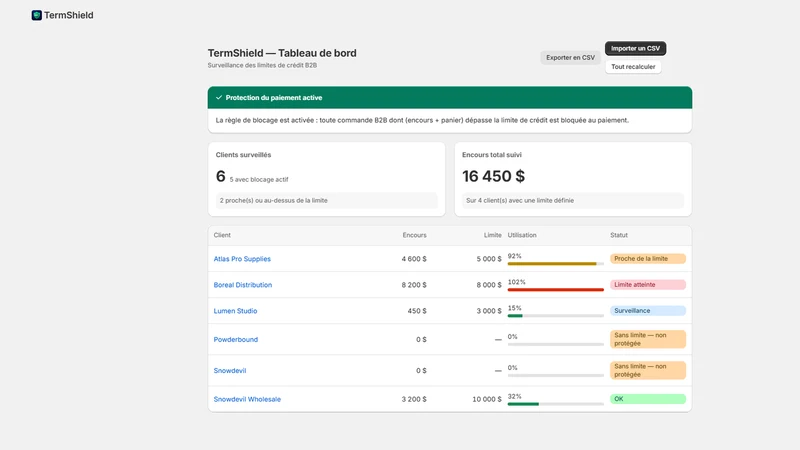Click the Encours total suivi card title
This screenshot has width=800, height=450.
tap(492, 155)
